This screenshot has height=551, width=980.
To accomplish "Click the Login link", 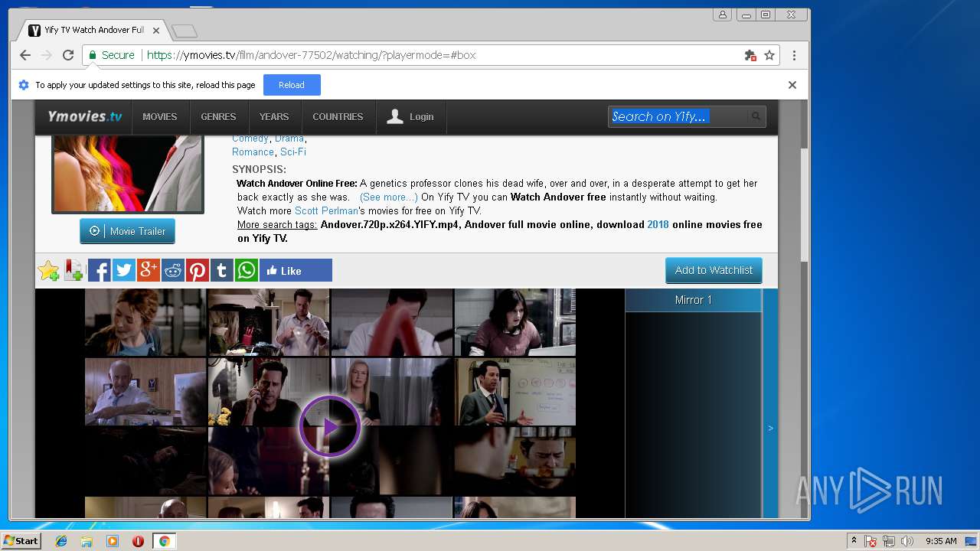I will click(410, 117).
